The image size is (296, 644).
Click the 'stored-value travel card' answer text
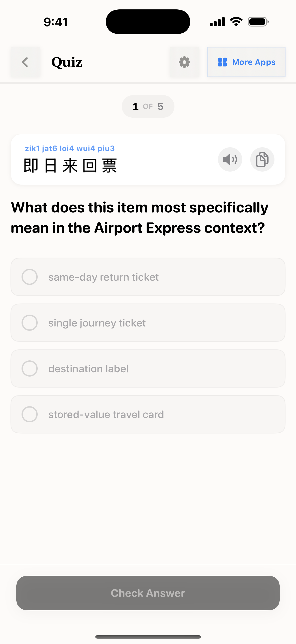[106, 414]
